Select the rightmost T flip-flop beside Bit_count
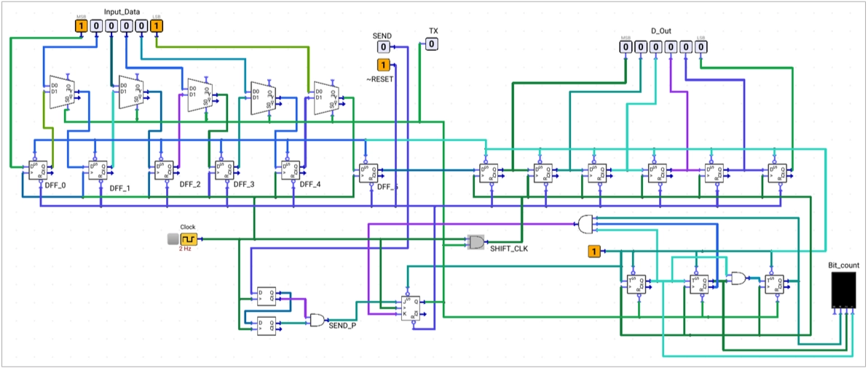Screen dimensions: 868x368 point(775,284)
